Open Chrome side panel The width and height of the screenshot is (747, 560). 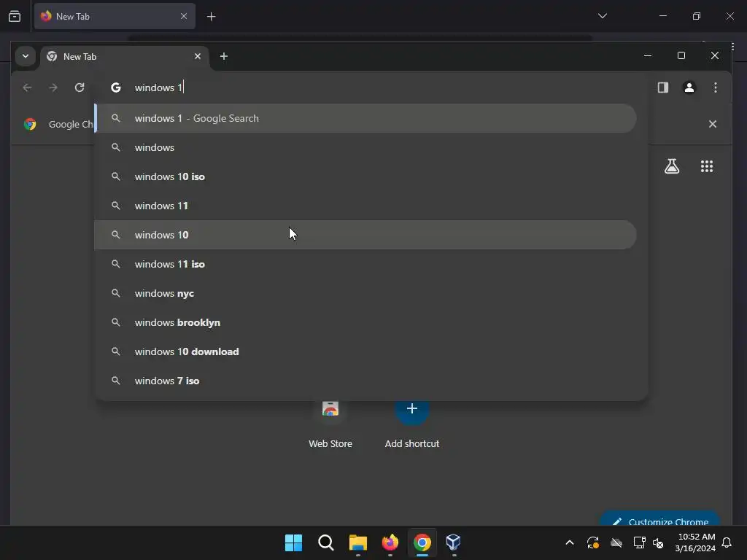pos(662,87)
